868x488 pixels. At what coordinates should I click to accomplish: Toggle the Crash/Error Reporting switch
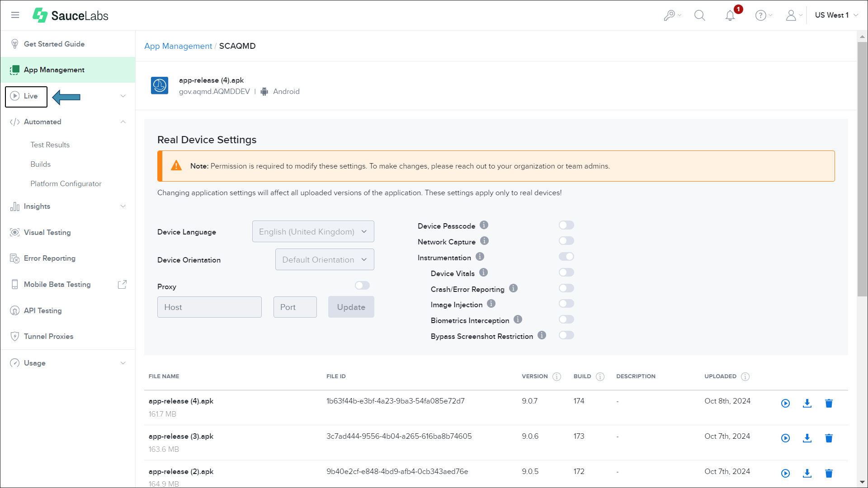click(x=566, y=288)
